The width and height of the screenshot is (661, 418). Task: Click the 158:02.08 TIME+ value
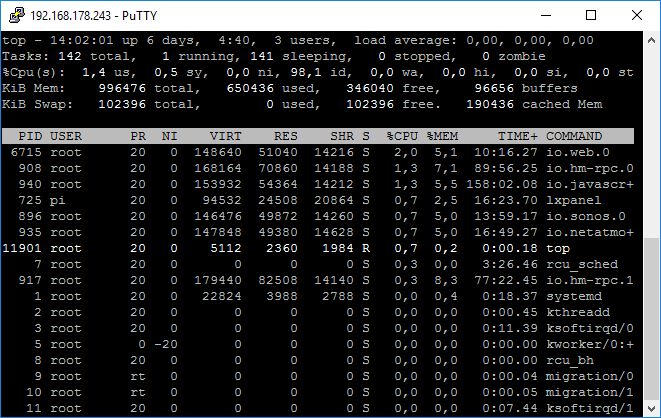502,184
